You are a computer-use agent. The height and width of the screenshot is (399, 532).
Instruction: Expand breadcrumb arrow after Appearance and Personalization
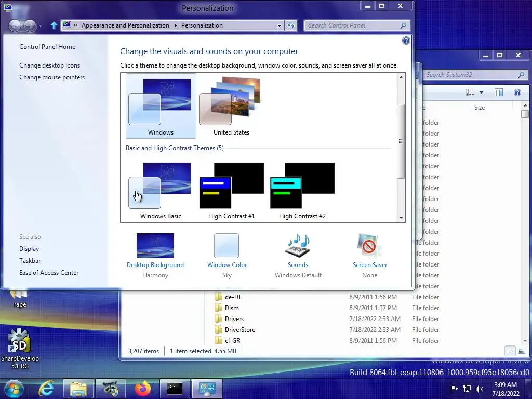(x=176, y=26)
